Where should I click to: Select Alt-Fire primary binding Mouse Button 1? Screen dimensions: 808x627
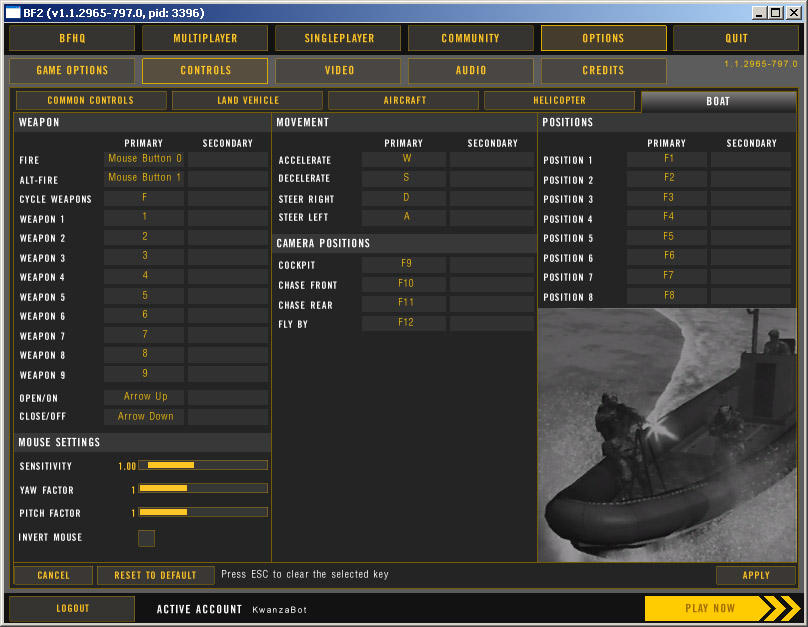[144, 178]
